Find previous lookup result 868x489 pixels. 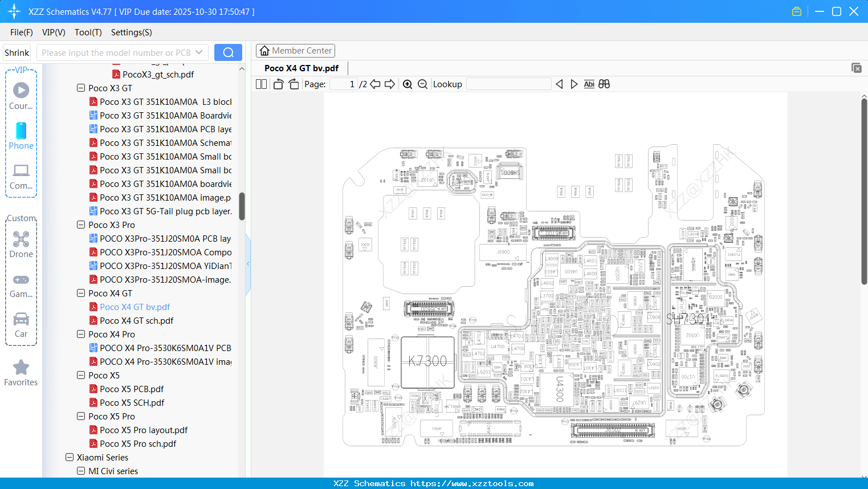(559, 84)
